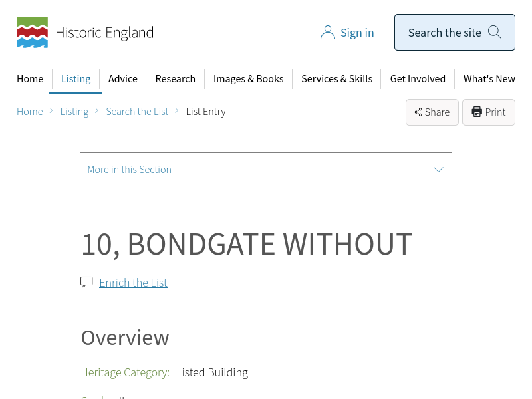The width and height of the screenshot is (532, 399).
Task: Click the speech bubble comment icon
Action: click(86, 282)
